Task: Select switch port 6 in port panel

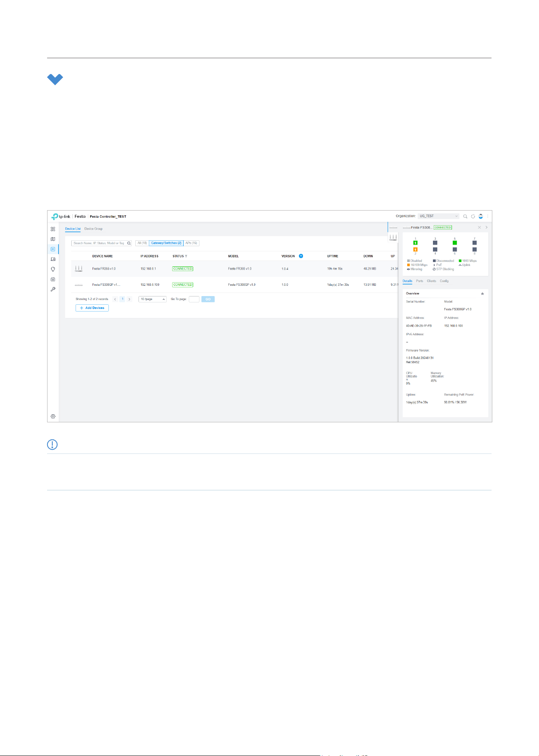Action: tap(455, 250)
